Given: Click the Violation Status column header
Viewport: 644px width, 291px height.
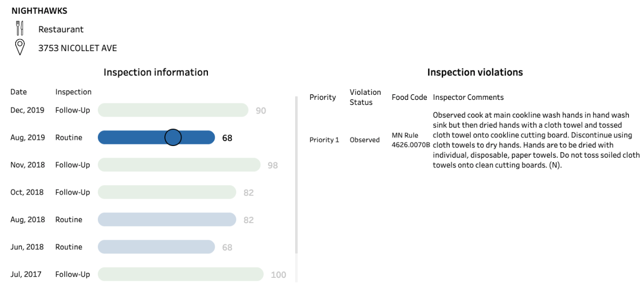Looking at the screenshot, I should click(365, 97).
